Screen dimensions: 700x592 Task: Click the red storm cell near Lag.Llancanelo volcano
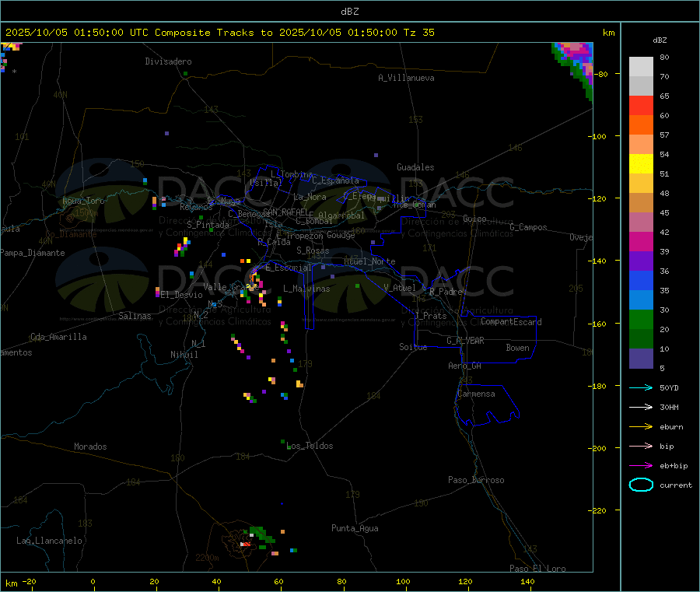[247, 544]
